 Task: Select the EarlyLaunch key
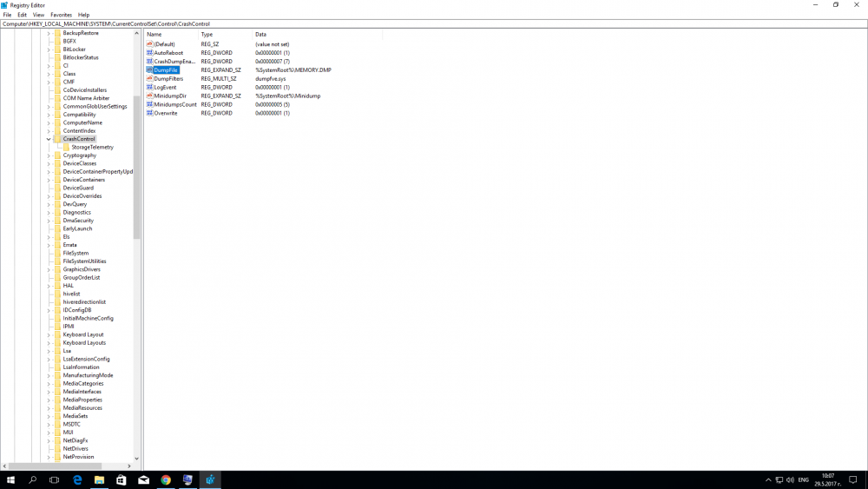[x=77, y=228]
